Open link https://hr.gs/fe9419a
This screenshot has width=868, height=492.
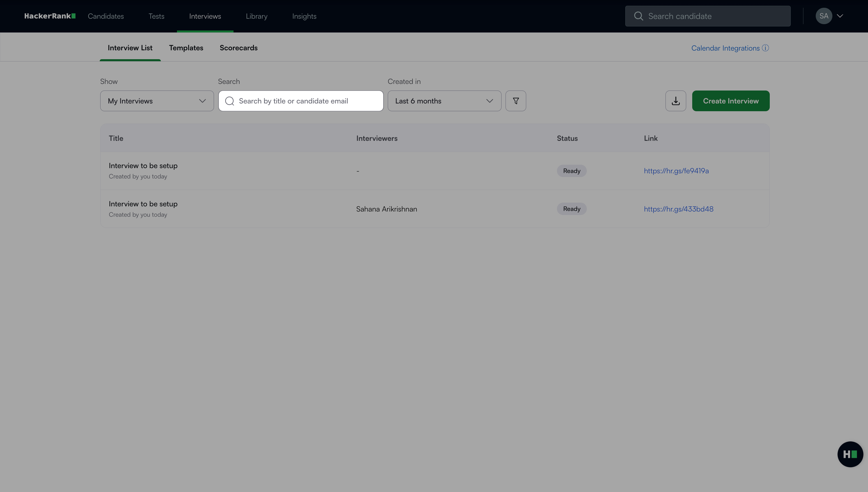(676, 171)
